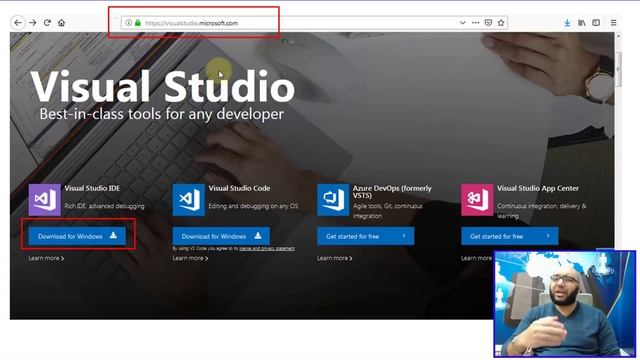
Task: Click the blue Visual Studio Code logo
Action: click(x=189, y=200)
